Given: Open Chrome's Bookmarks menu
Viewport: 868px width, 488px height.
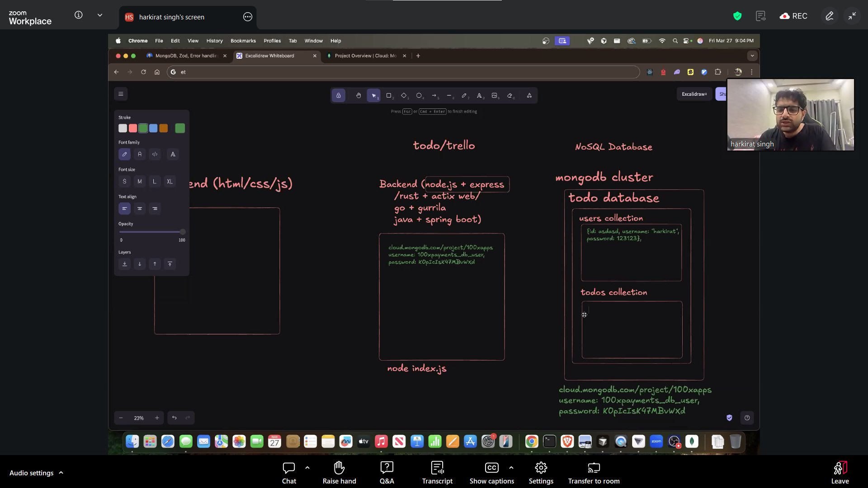Looking at the screenshot, I should tap(243, 41).
